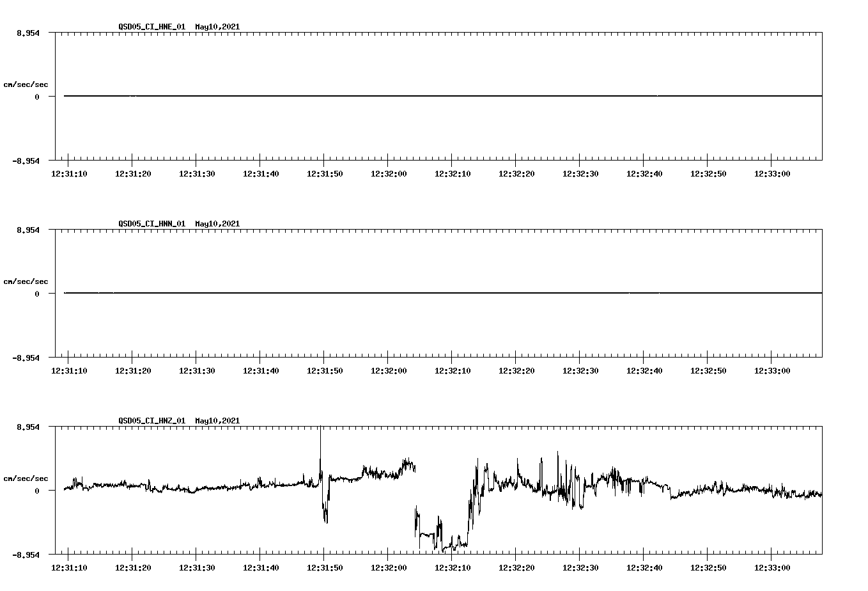Click the 12:31:10 time tick on the HNE axis

point(70,173)
